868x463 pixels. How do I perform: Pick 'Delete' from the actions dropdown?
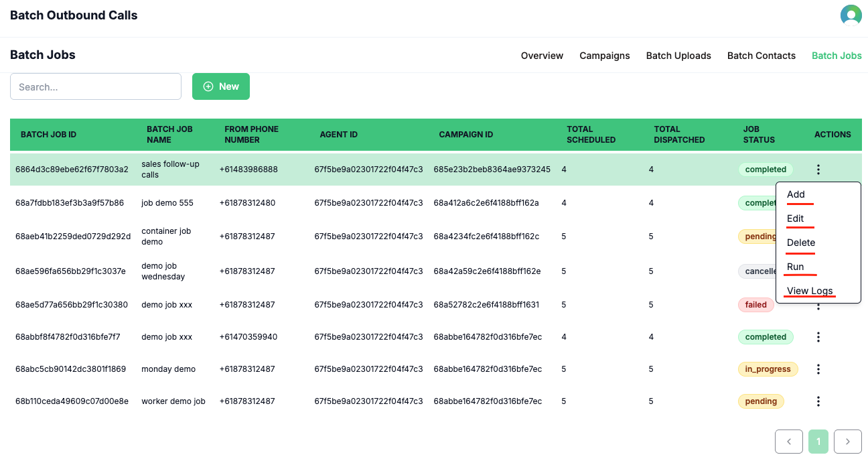pos(801,243)
